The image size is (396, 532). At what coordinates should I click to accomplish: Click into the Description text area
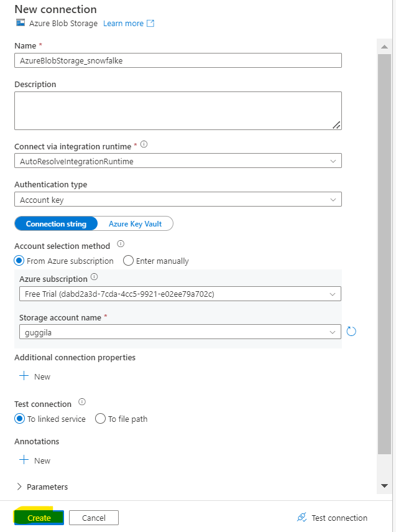click(x=178, y=111)
